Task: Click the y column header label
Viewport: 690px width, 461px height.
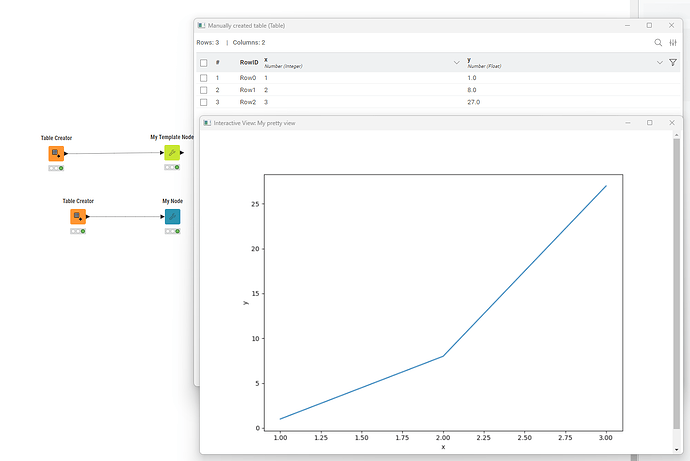Action: click(x=469, y=59)
